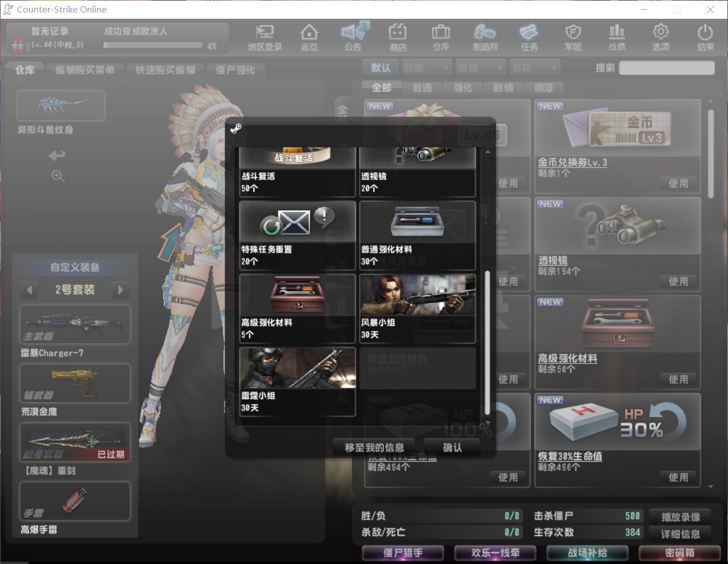Click inventory scroll down arrow

point(710,487)
